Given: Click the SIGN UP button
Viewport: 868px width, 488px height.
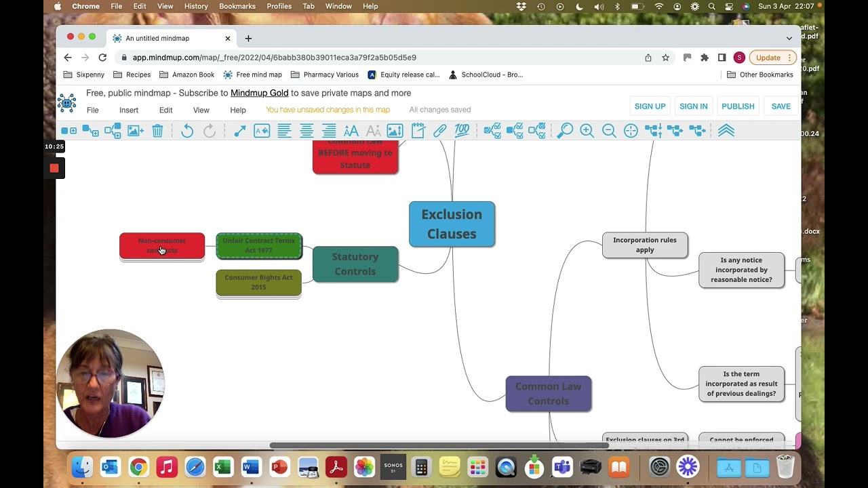Looking at the screenshot, I should pyautogui.click(x=650, y=106).
